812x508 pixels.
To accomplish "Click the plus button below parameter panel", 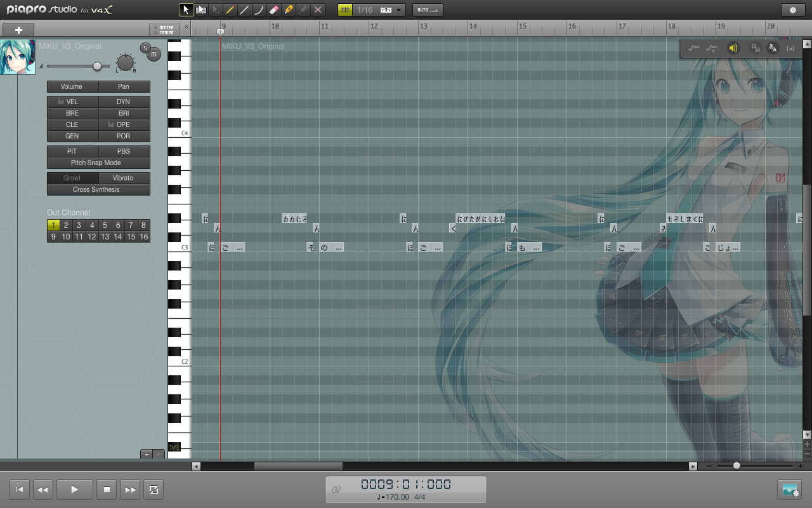I will click(x=147, y=454).
